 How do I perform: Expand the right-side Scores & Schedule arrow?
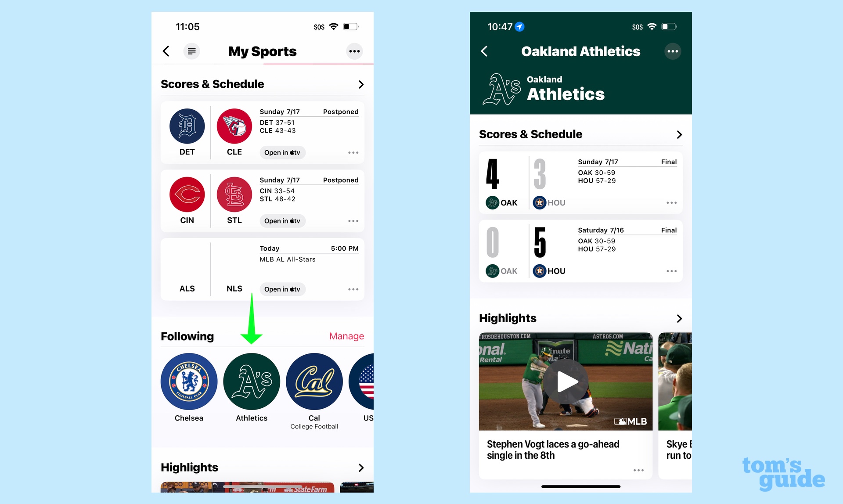[x=679, y=134]
